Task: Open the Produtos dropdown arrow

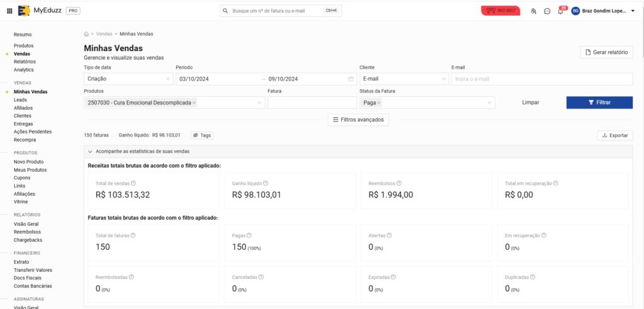Action: 260,103
